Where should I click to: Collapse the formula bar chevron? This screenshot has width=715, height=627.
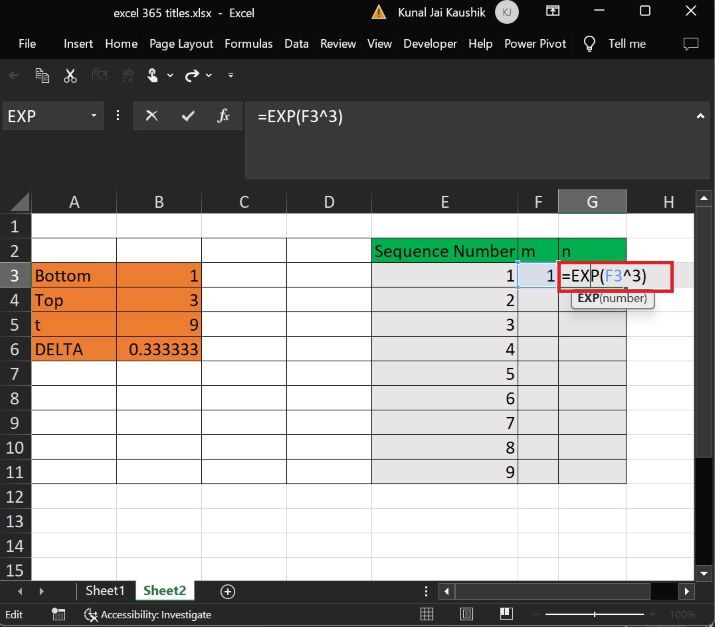(x=700, y=116)
